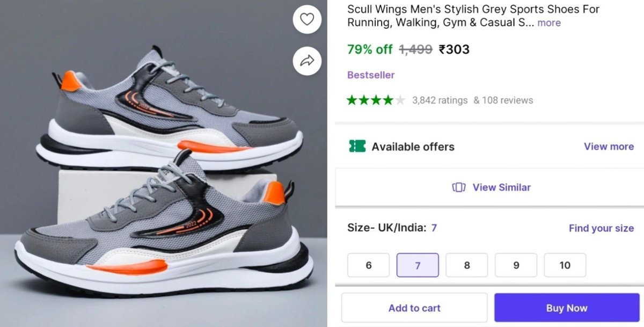644x327 pixels.
Task: Click the fourth green rating star
Action: tap(387, 99)
